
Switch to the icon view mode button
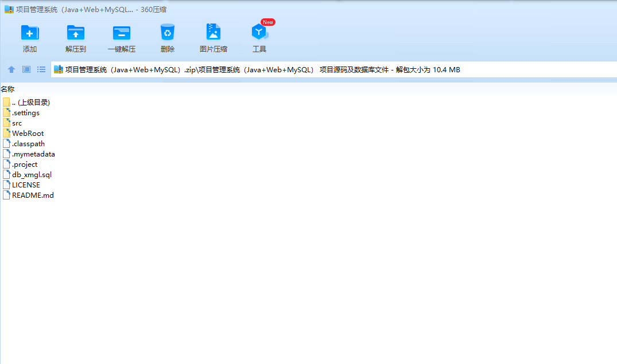(x=26, y=69)
